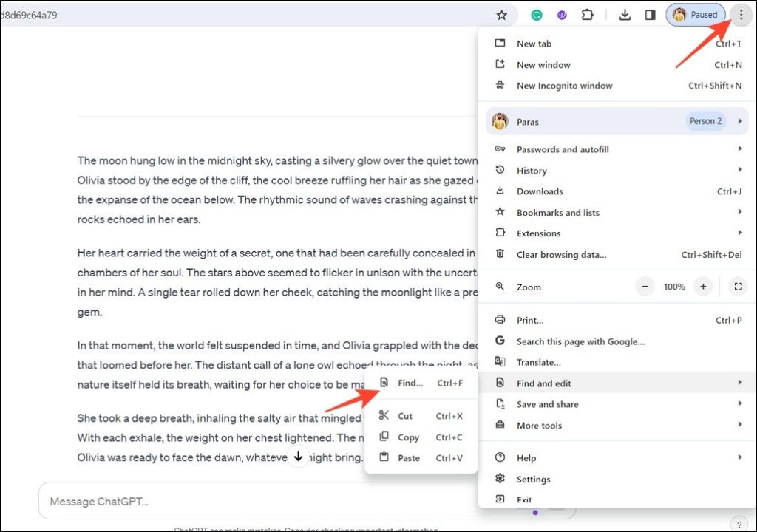Screen dimensions: 757x532
Task: Click ChatGPT's scroll-to-bottom arrow
Action: (299, 457)
